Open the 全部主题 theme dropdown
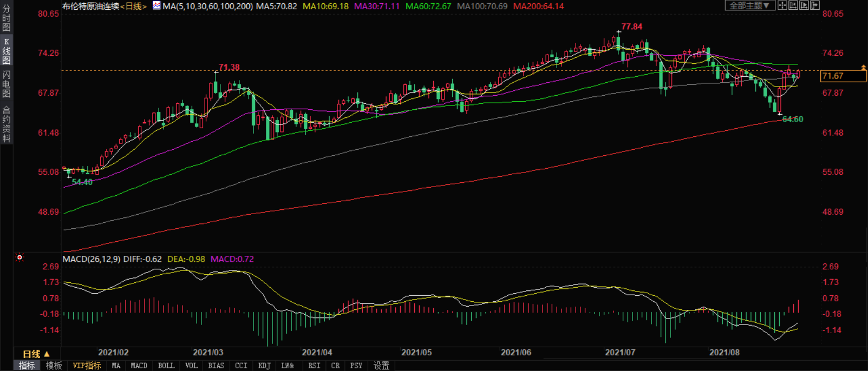 tap(749, 5)
